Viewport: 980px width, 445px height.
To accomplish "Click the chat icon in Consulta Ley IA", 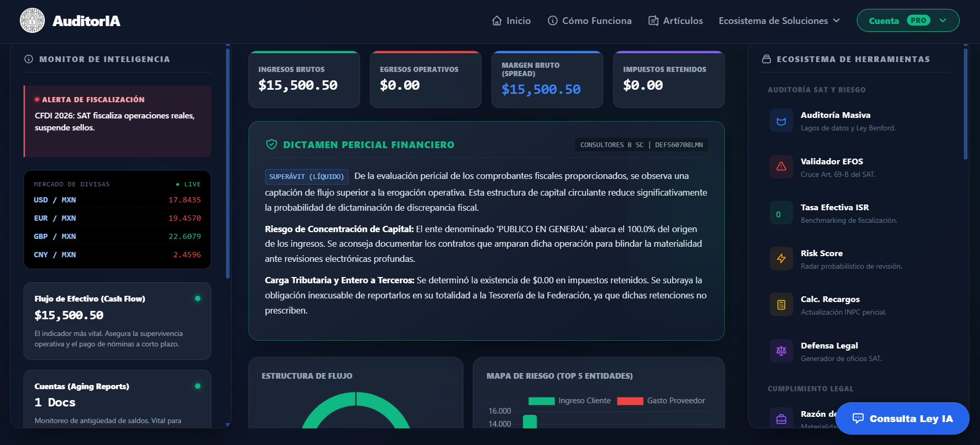I will coord(858,418).
